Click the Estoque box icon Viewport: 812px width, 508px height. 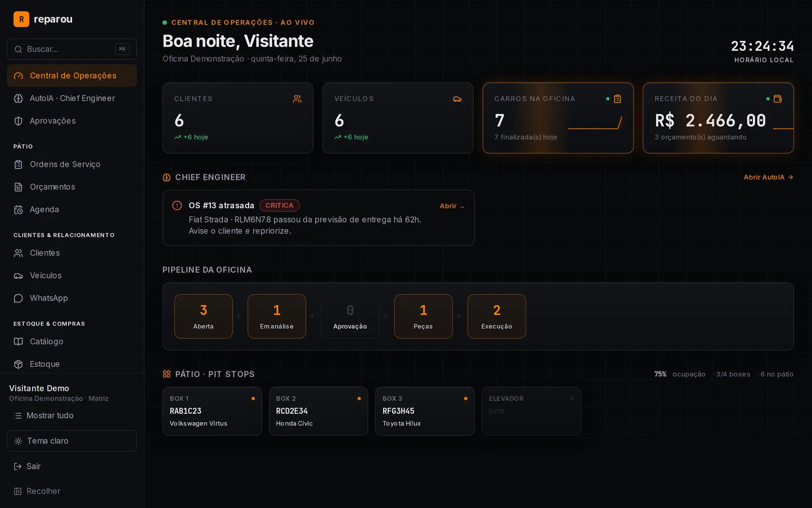point(18,364)
